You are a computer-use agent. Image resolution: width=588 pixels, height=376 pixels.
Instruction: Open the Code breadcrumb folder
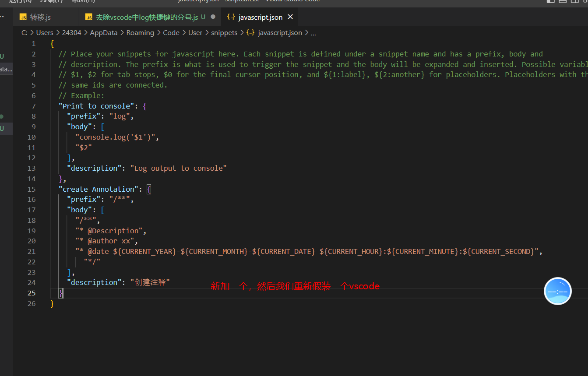(171, 32)
